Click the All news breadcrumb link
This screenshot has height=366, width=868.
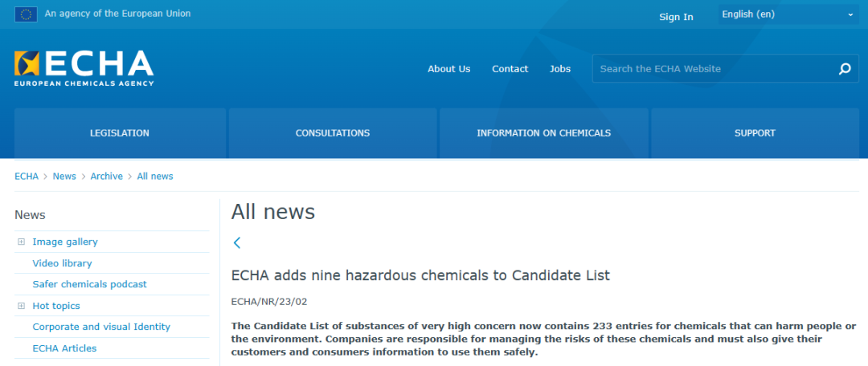pos(155,177)
